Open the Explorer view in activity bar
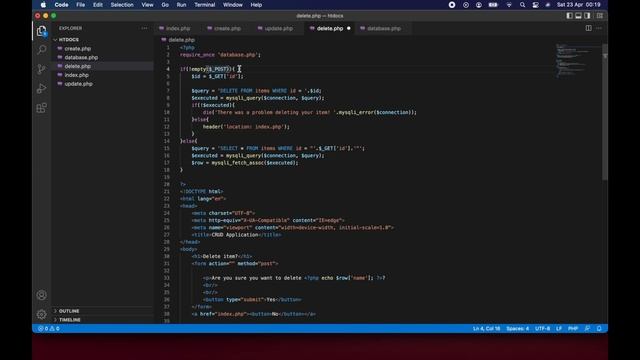 [x=41, y=31]
